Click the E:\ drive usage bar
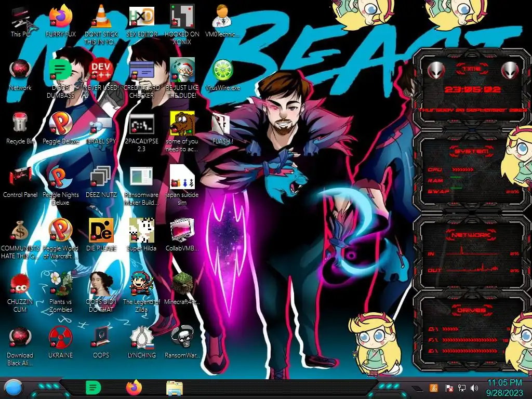 coord(470,351)
